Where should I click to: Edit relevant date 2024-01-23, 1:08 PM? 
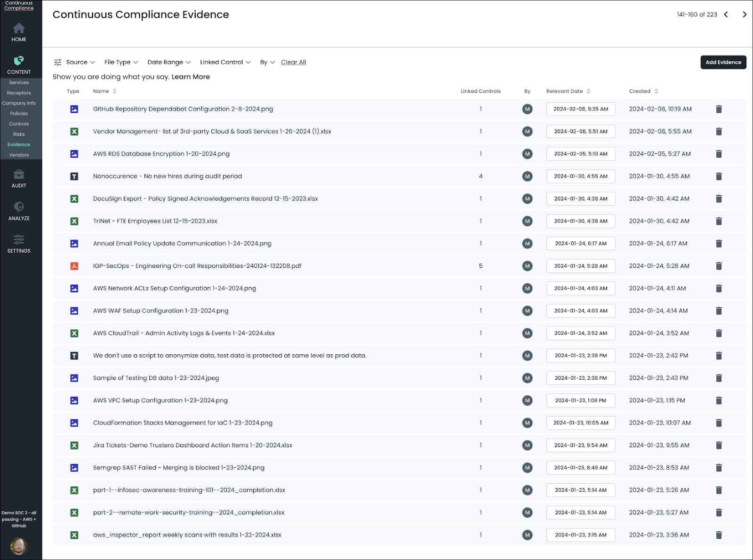coord(581,400)
